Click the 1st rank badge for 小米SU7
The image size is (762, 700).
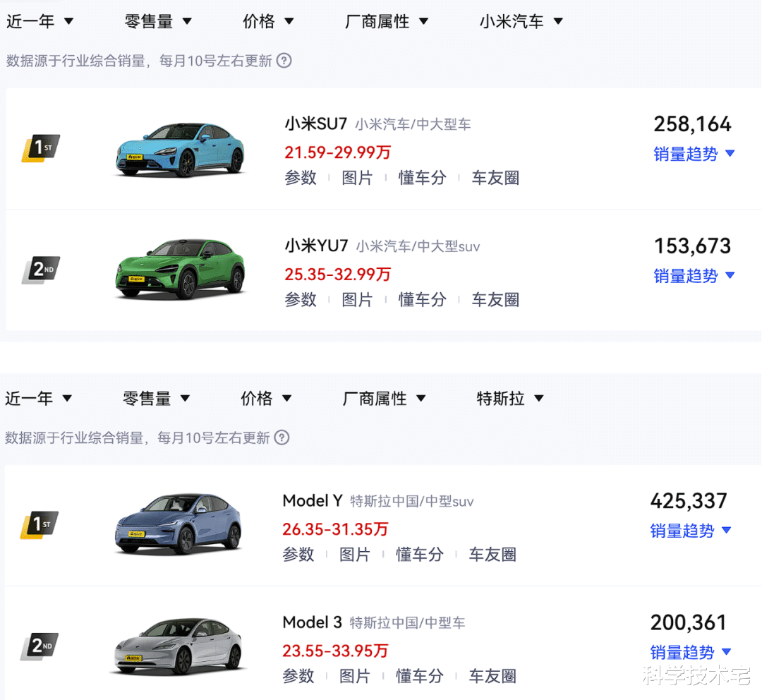pyautogui.click(x=42, y=147)
